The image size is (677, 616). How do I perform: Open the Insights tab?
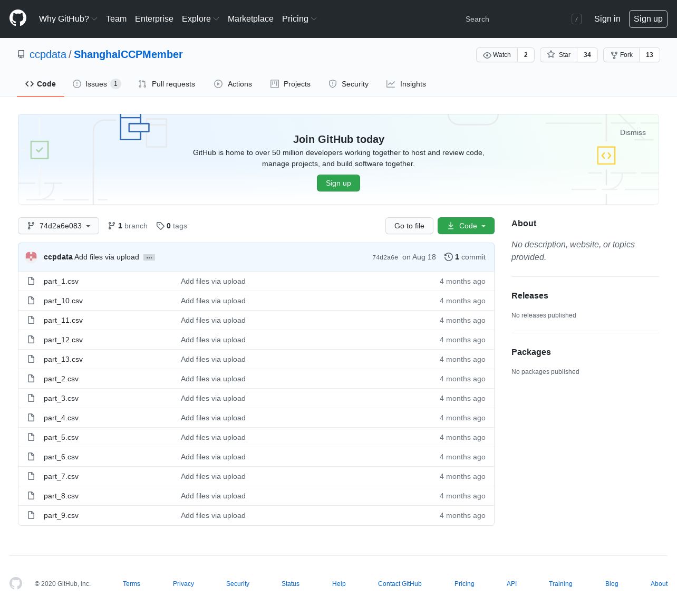(x=406, y=84)
